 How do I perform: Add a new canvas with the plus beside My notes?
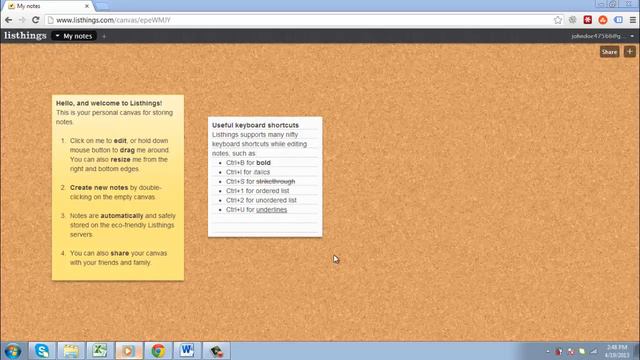tap(104, 36)
